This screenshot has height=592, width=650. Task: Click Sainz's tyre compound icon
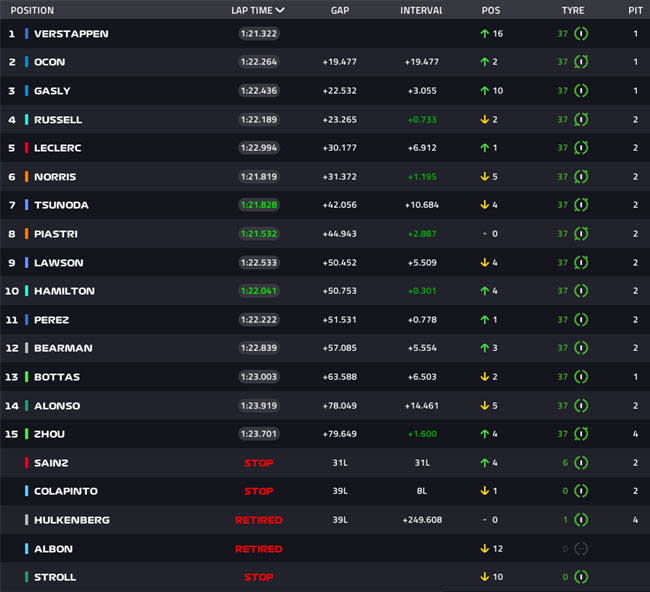coord(581,463)
